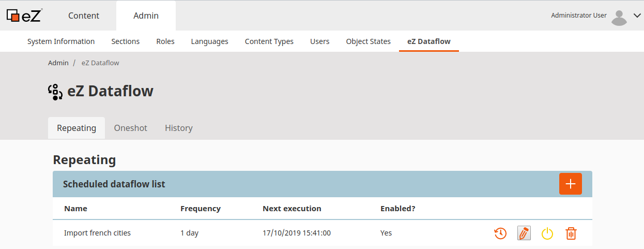Image resolution: width=644 pixels, height=249 pixels.
Task: Expand the Administrator User dropdown arrow
Action: [x=637, y=16]
